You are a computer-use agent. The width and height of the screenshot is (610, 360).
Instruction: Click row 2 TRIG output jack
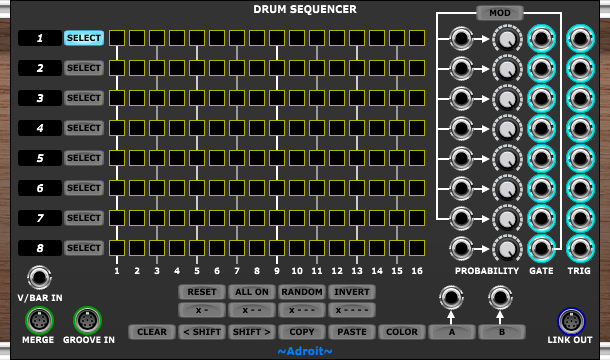click(x=580, y=68)
